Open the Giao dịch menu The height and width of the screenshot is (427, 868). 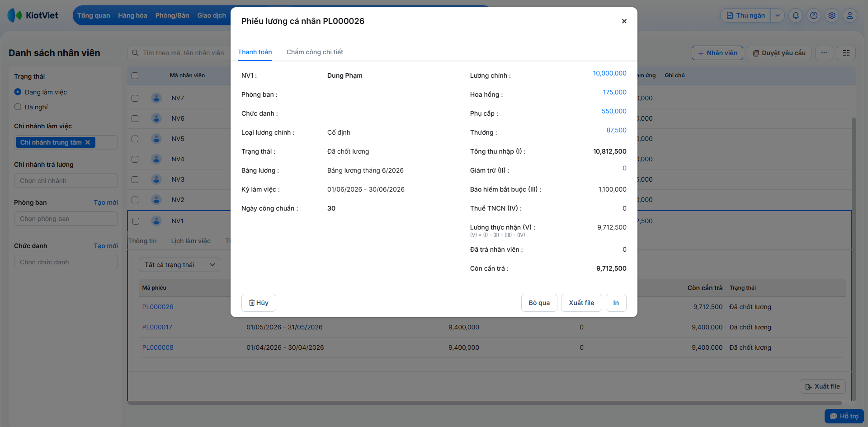212,15
